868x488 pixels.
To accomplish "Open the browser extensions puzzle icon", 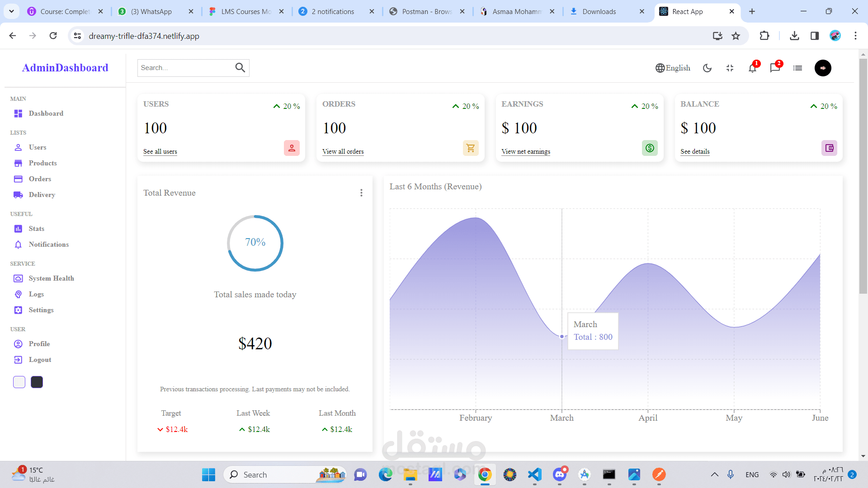I will tap(764, 36).
